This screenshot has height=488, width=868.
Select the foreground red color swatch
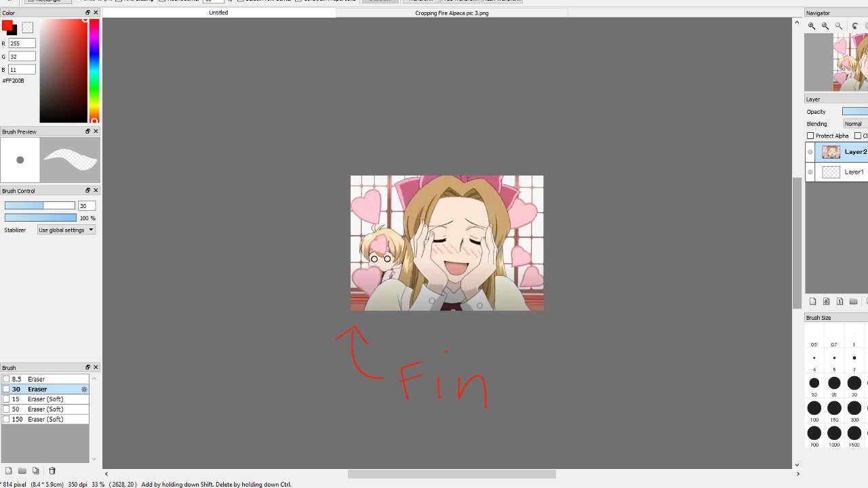pos(7,26)
